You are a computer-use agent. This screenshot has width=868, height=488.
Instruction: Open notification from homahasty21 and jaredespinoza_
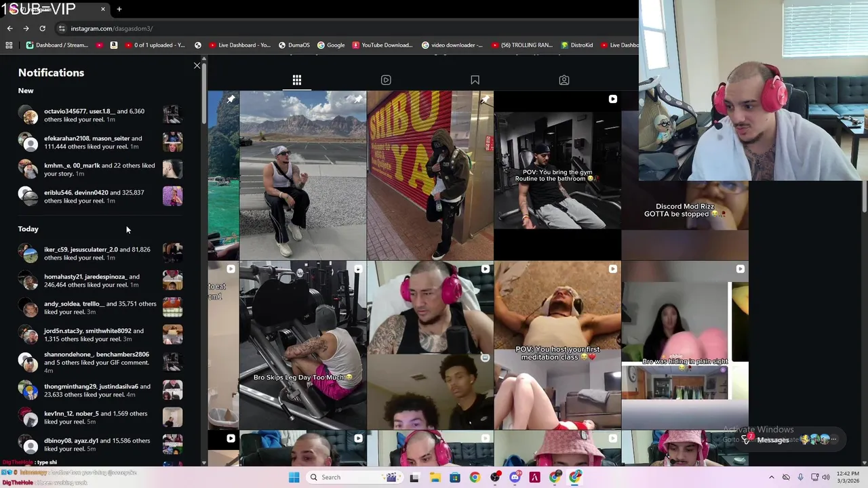tap(100, 281)
